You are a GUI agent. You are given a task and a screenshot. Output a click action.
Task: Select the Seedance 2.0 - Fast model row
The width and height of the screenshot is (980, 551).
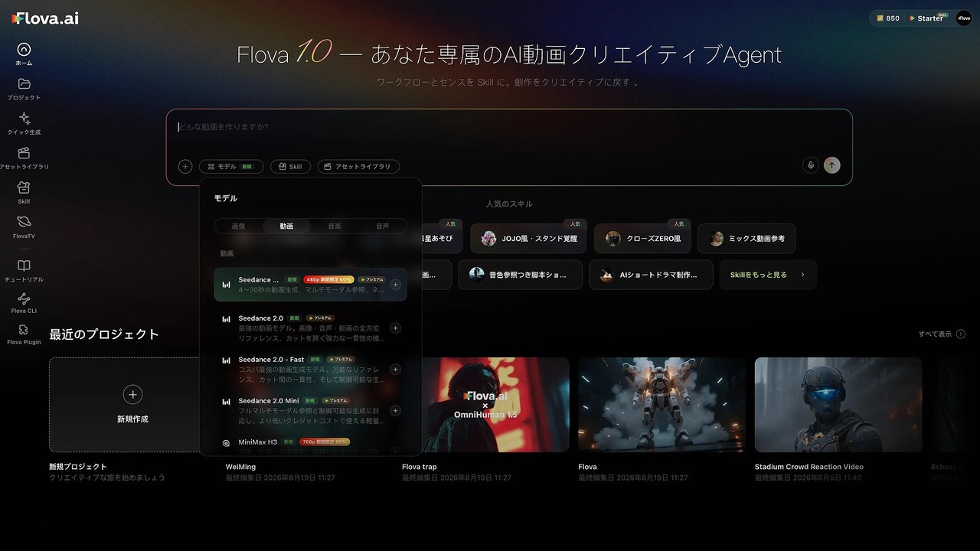[310, 369]
